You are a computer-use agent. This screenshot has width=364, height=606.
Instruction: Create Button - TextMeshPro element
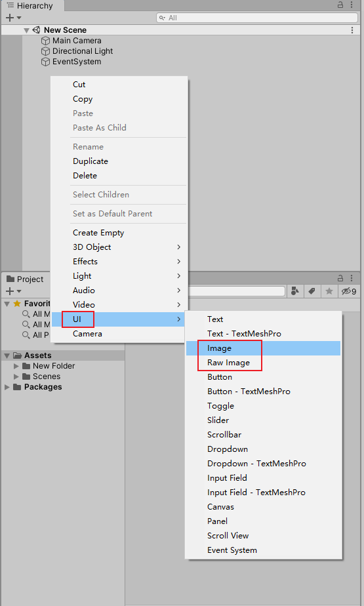pos(263,392)
